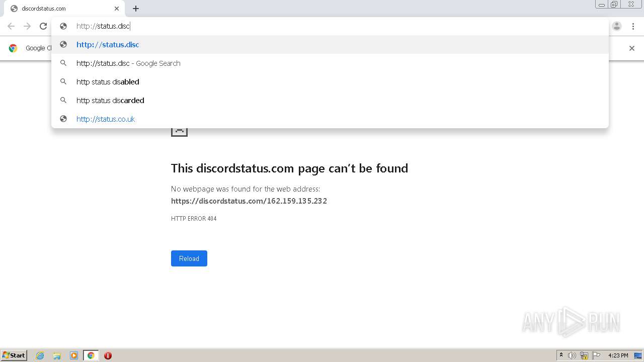
Task: Click the globe icon in the address bar
Action: (63, 26)
